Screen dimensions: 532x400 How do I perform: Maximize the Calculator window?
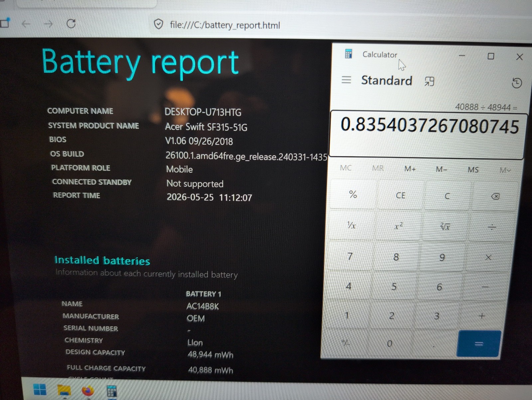[491, 56]
